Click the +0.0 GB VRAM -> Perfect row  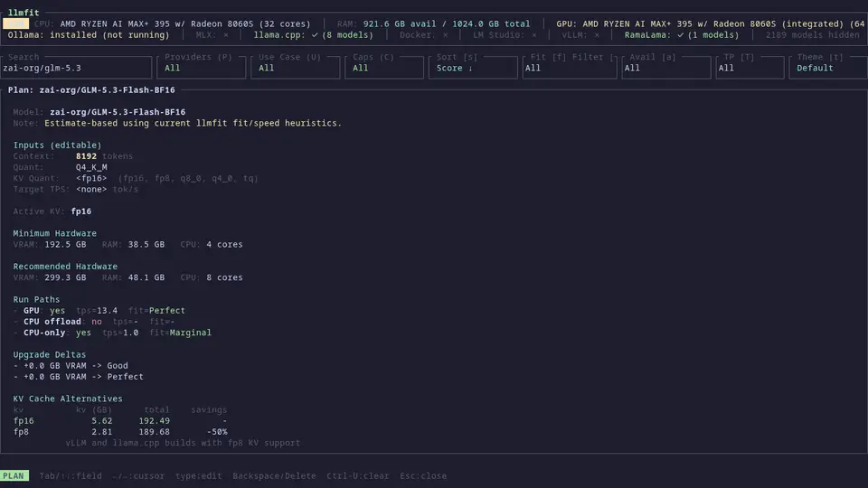(x=78, y=377)
